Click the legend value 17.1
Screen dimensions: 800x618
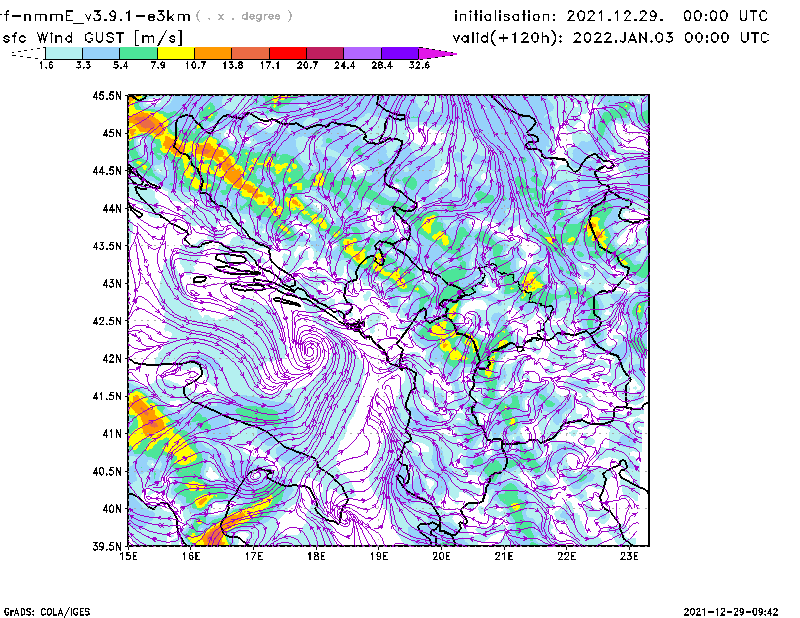point(270,65)
